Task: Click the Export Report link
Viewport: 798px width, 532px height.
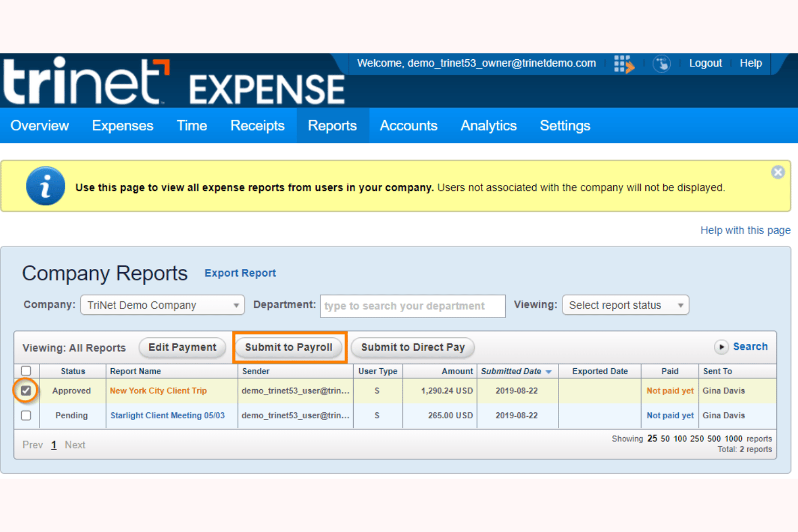Action: [240, 273]
